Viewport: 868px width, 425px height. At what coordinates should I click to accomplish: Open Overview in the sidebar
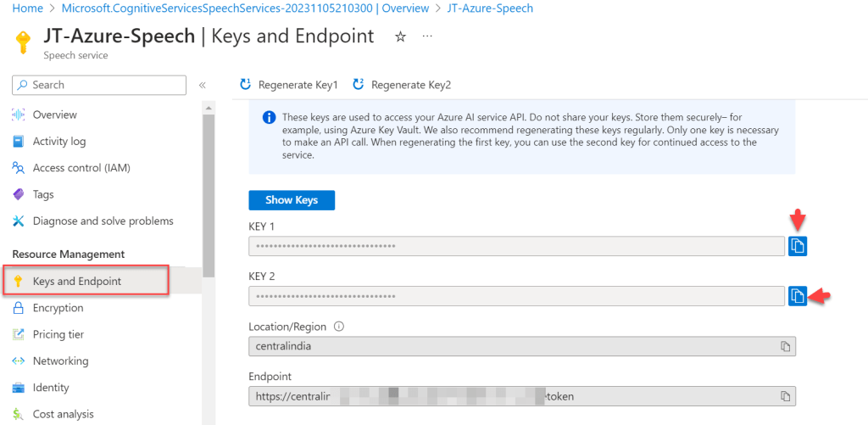pyautogui.click(x=55, y=115)
